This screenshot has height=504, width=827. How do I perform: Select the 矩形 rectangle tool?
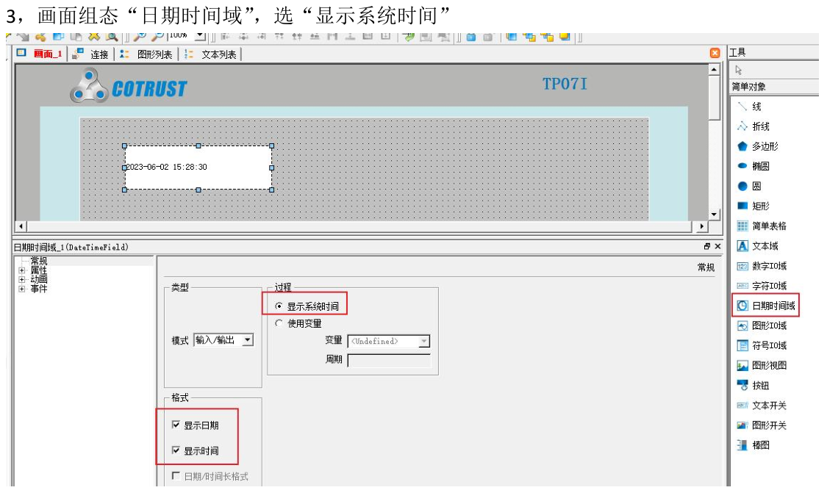coord(753,206)
